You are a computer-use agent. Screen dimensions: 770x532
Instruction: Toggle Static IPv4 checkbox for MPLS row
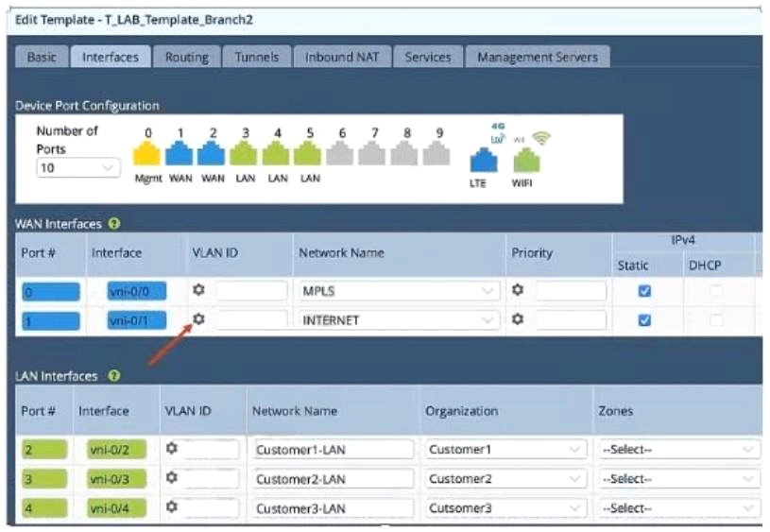point(644,291)
